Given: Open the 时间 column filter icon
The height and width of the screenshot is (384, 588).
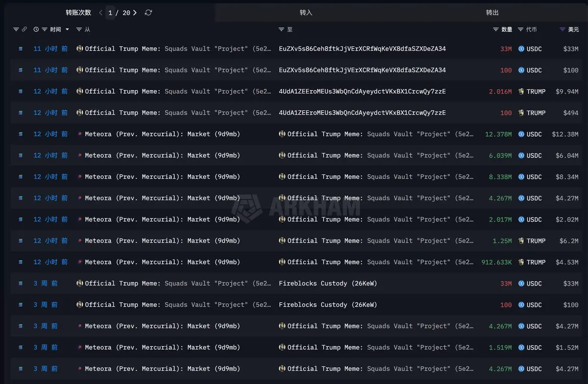Looking at the screenshot, I should 45,29.
